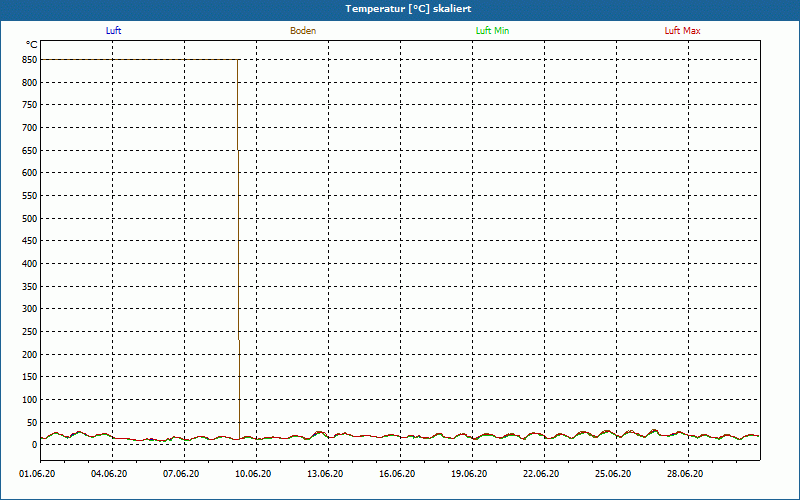Click the 28.06.20 date label
800x500 pixels.
(685, 474)
